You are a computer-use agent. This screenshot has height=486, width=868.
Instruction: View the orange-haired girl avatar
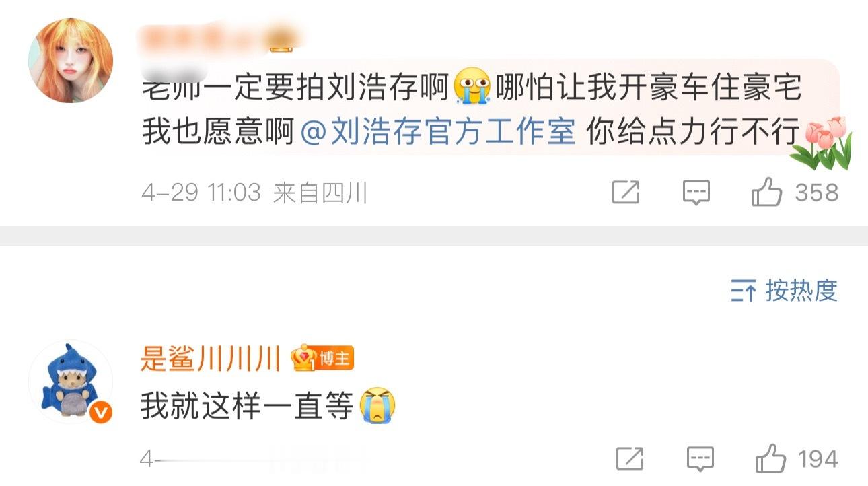pos(71,61)
